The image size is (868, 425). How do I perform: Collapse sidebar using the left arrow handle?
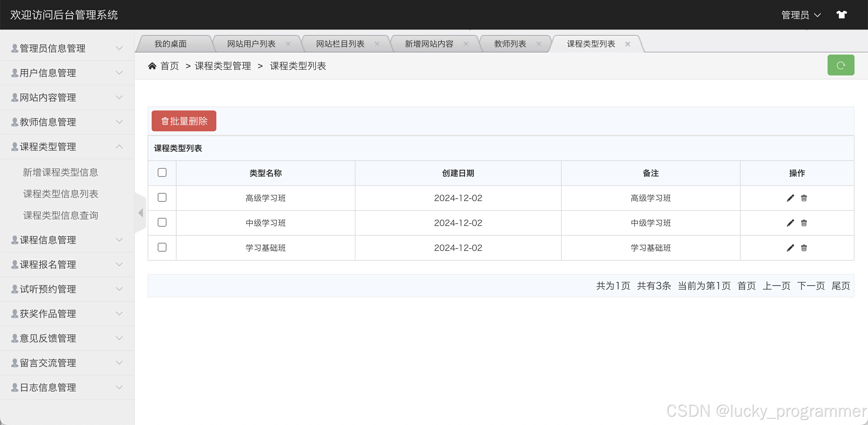point(141,213)
